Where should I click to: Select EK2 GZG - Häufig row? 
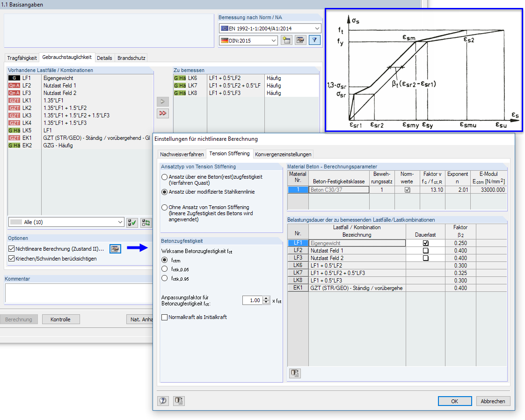80,145
